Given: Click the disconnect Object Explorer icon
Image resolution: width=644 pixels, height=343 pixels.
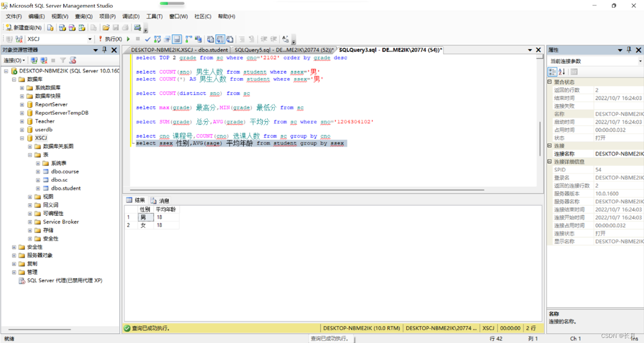Looking at the screenshot, I should pos(44,60).
